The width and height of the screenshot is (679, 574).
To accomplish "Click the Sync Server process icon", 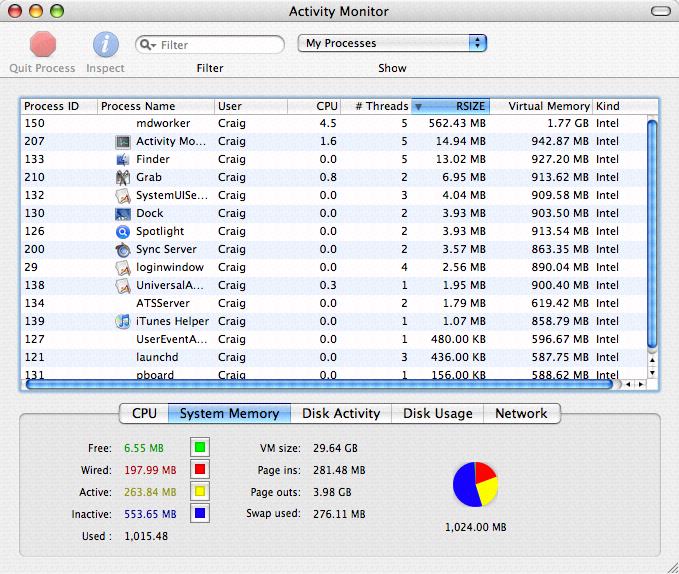I will pos(123,250).
